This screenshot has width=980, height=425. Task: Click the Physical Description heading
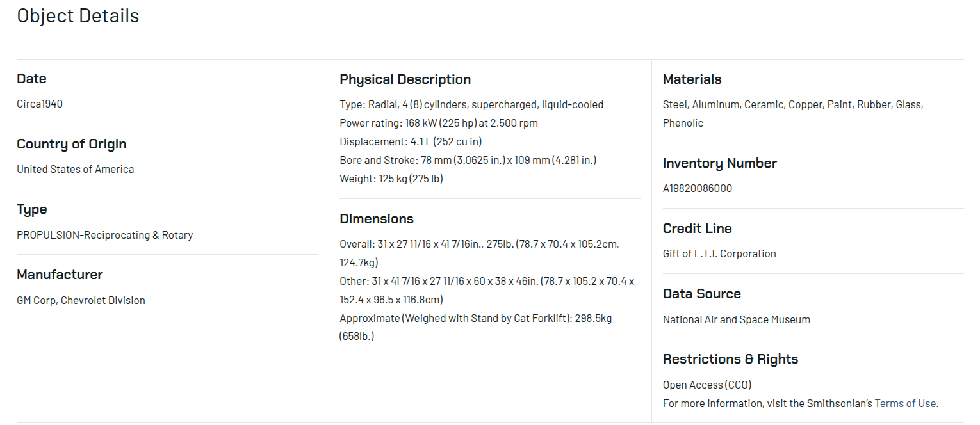coord(405,79)
